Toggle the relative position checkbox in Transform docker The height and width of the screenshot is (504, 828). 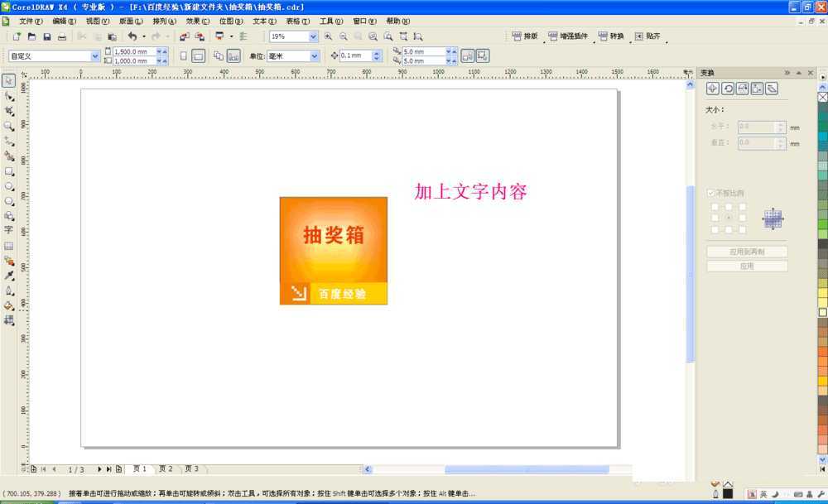coord(711,192)
